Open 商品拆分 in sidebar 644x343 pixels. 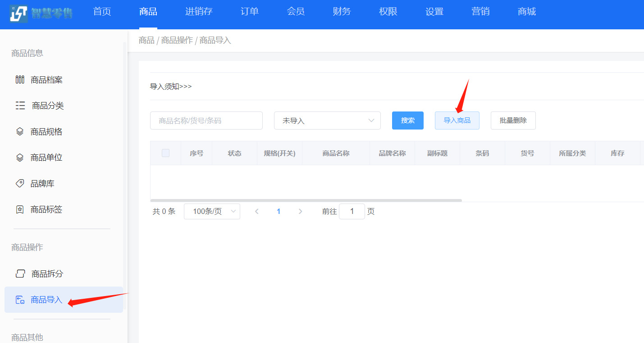click(x=64, y=273)
